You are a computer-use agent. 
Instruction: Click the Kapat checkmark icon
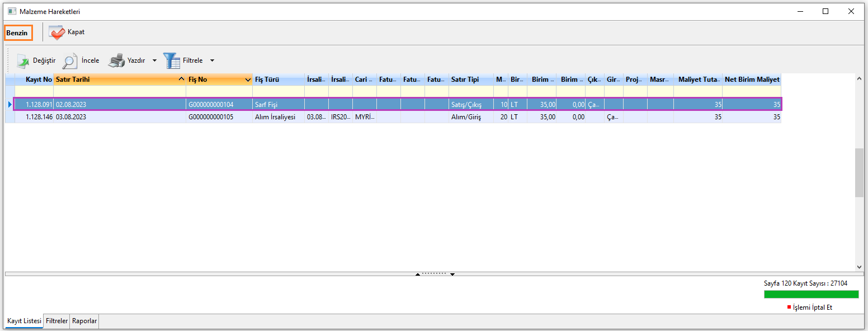pos(56,33)
